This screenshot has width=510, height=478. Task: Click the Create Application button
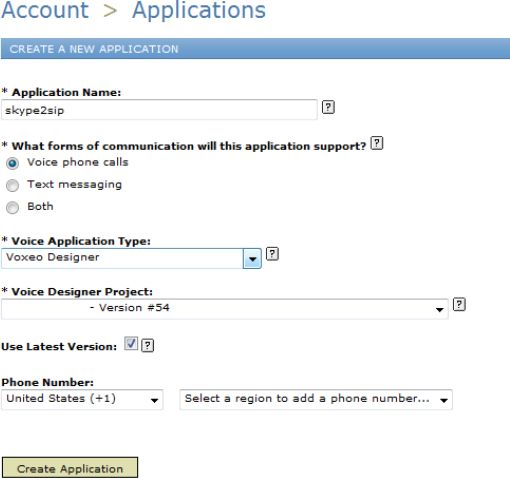tap(70, 467)
